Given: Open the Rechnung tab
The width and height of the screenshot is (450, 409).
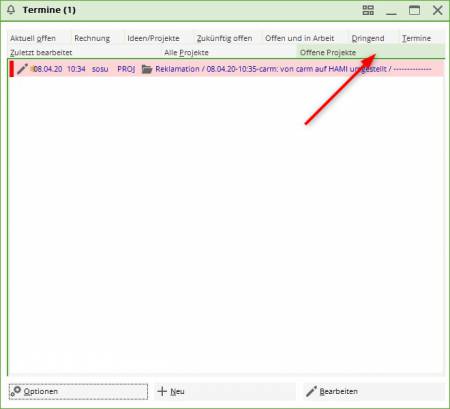Looking at the screenshot, I should tap(92, 38).
